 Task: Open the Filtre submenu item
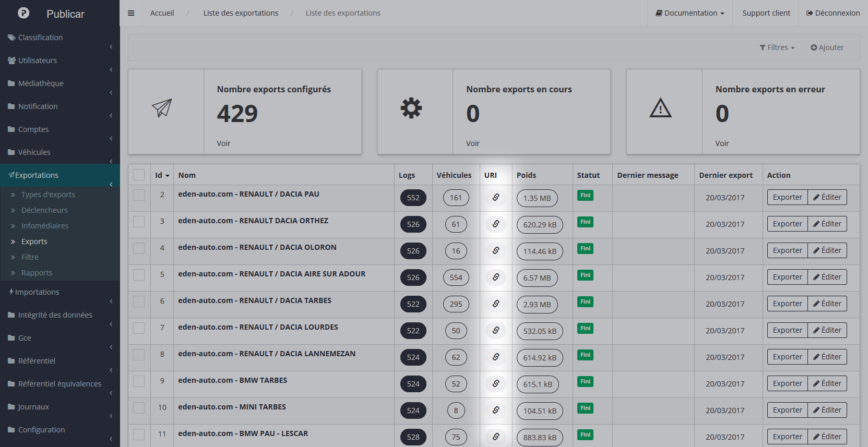coord(30,257)
